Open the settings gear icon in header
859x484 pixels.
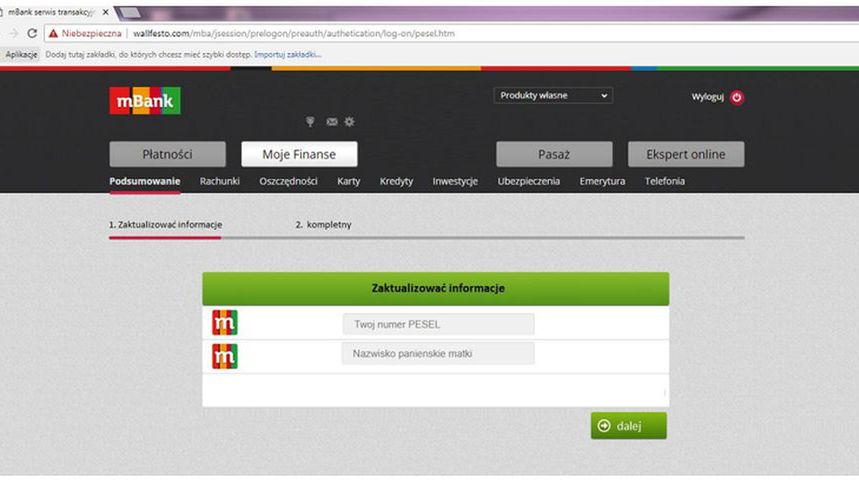pos(350,122)
